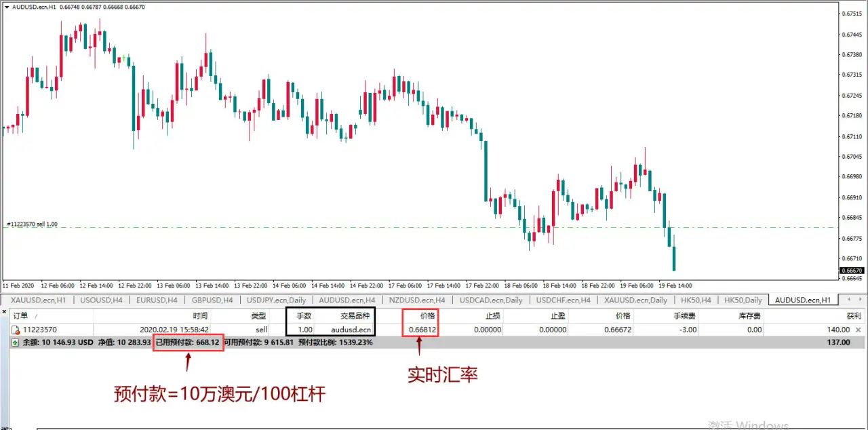Screen dimensions: 868x430
Task: Click the 可用预付款: 9 615.81 text
Action: click(x=259, y=343)
